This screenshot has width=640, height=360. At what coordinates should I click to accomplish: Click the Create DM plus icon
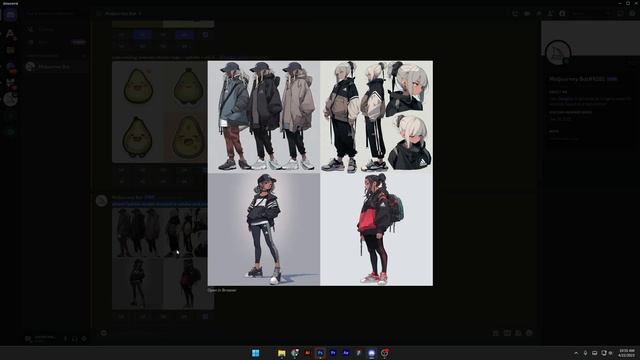84,56
